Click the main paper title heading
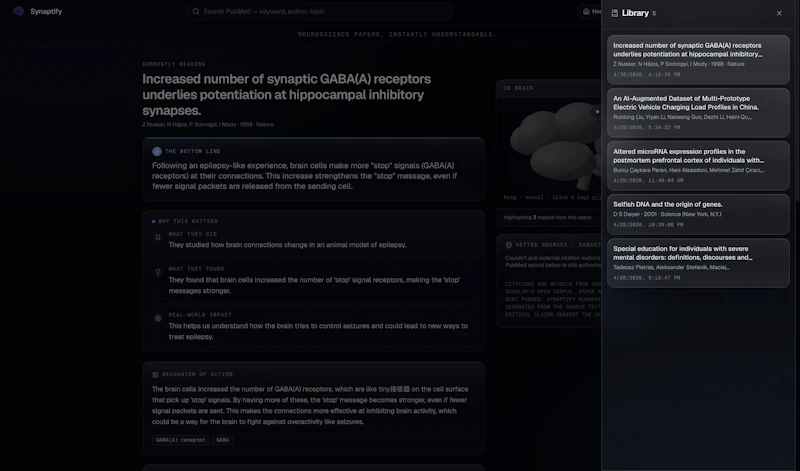Viewport: 800px width, 471px height. tap(287, 95)
